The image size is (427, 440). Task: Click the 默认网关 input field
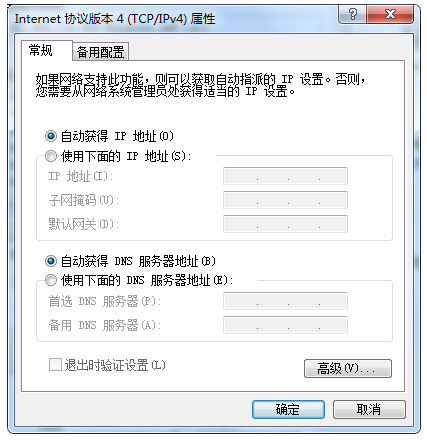click(285, 224)
